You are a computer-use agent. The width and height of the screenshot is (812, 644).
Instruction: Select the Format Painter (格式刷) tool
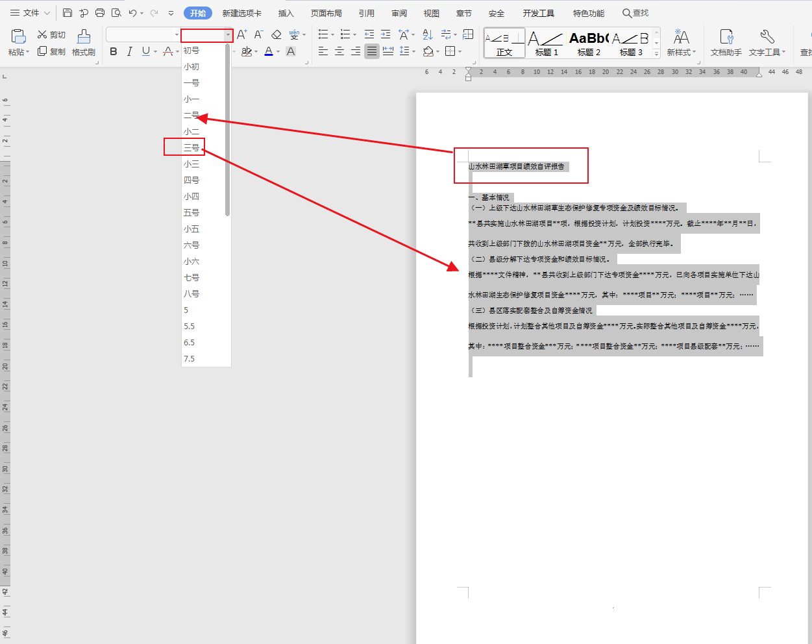click(84, 43)
